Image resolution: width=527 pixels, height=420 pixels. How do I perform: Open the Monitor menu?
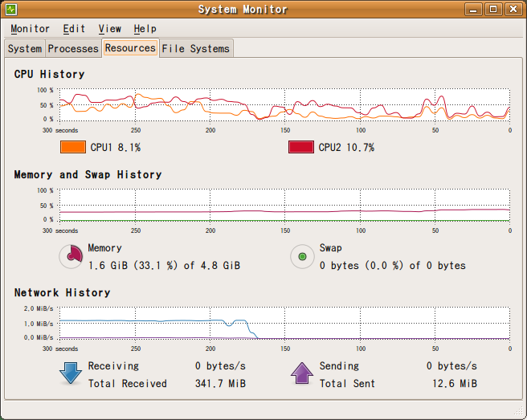(30, 29)
